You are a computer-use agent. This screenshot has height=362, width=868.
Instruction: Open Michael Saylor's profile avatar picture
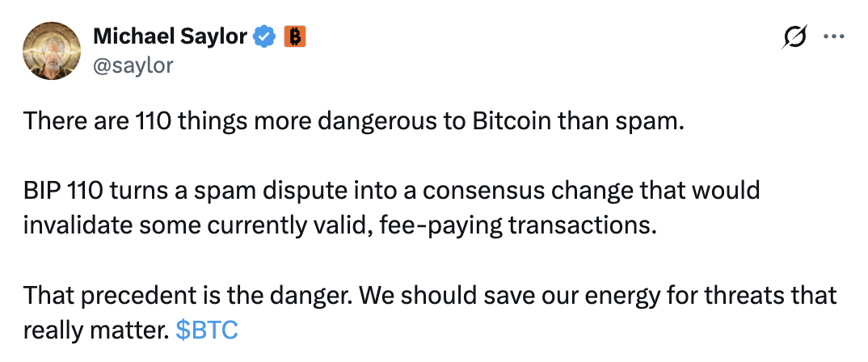click(x=52, y=51)
